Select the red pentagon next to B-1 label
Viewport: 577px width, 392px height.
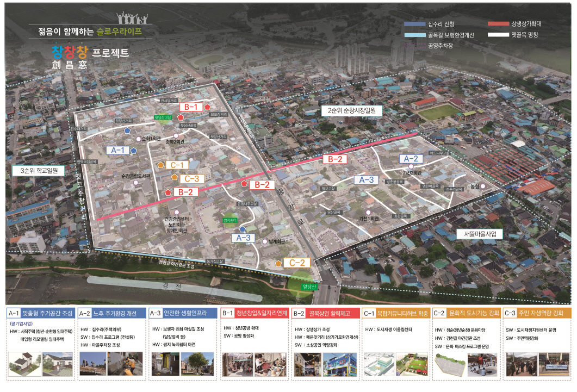(x=207, y=107)
